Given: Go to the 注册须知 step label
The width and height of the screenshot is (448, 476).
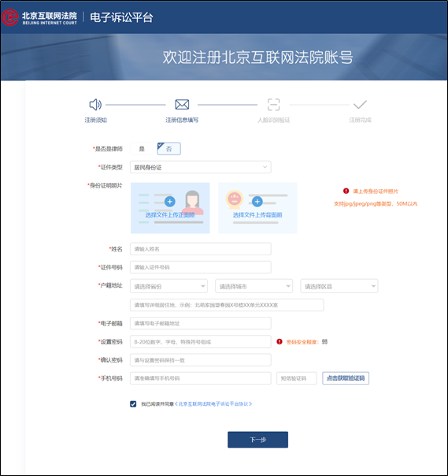Looking at the screenshot, I should (x=95, y=121).
